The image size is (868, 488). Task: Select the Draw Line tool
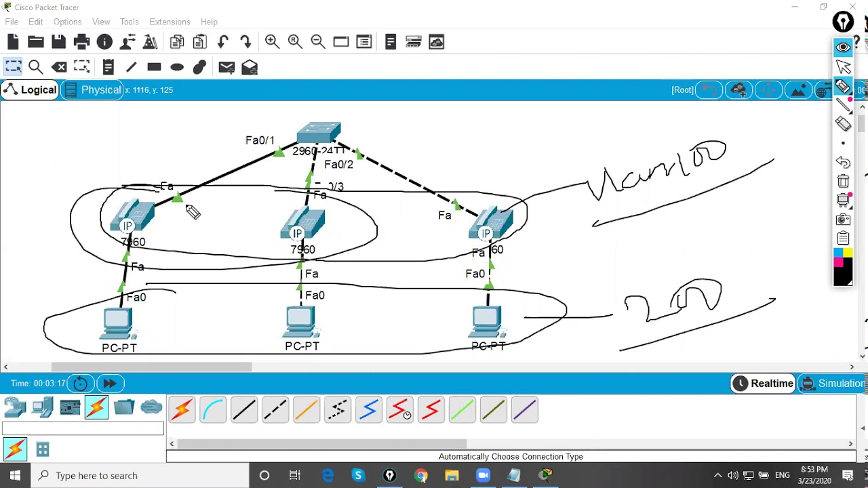(x=131, y=67)
